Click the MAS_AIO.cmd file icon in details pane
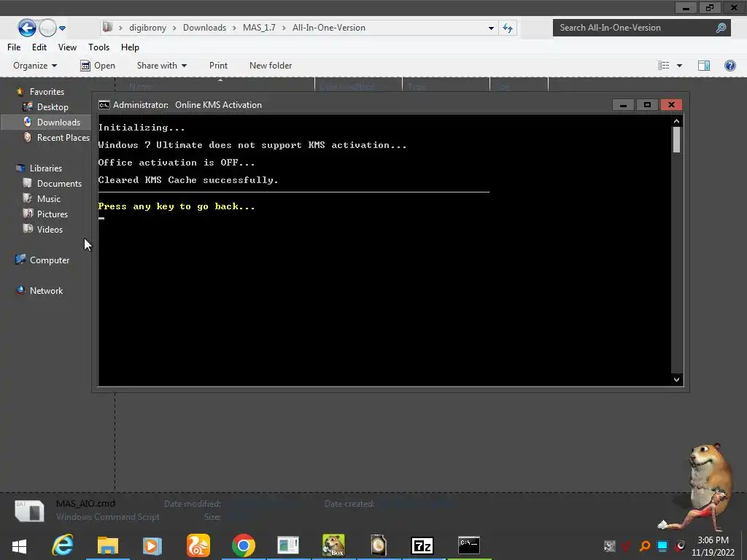The image size is (747, 560). point(29,510)
